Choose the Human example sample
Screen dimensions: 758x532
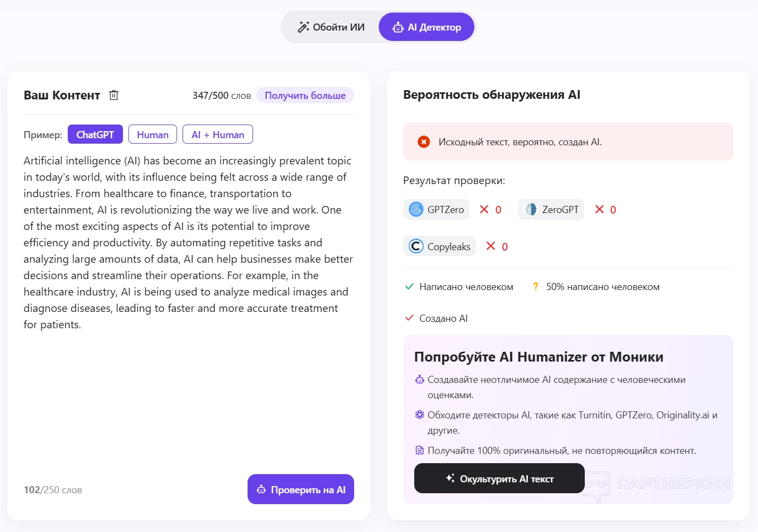coord(152,134)
